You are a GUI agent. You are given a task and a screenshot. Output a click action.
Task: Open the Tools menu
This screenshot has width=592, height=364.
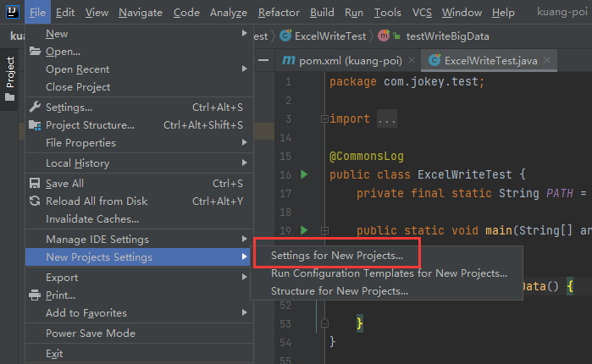pyautogui.click(x=388, y=13)
